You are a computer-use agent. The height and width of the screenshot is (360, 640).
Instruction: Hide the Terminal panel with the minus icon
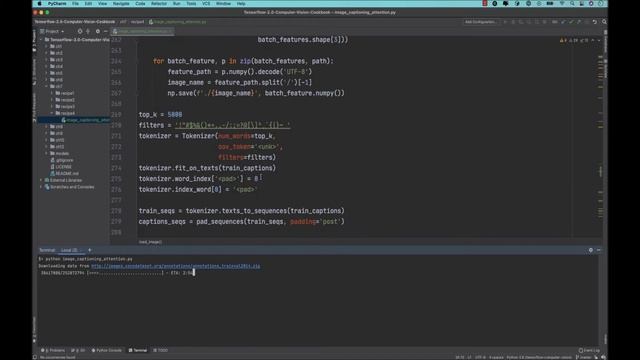pos(598,250)
